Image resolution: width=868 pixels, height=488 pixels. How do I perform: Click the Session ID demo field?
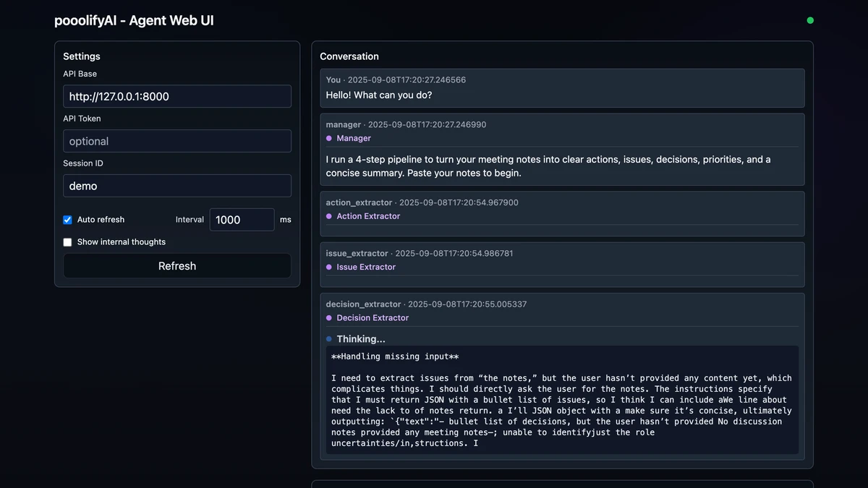[177, 186]
